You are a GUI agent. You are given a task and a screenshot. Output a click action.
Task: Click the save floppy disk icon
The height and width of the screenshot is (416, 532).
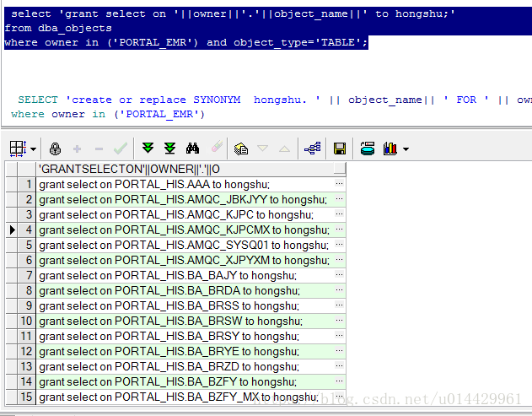click(340, 149)
